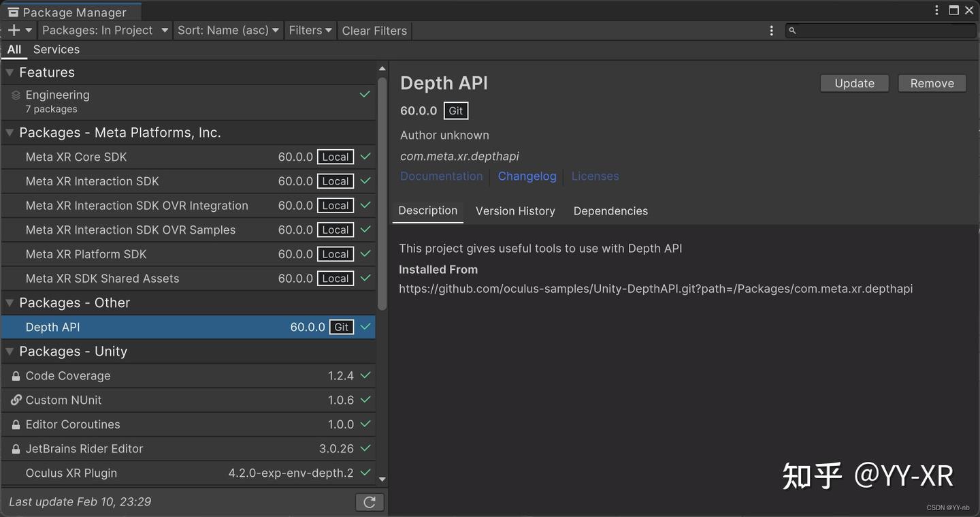Click the green checkmark next to Depth API
The height and width of the screenshot is (517, 980).
point(365,327)
